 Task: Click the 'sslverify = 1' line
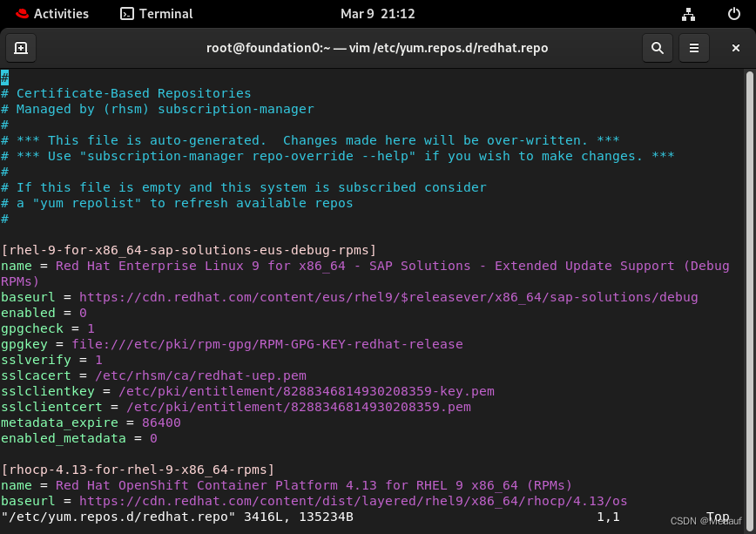click(51, 360)
